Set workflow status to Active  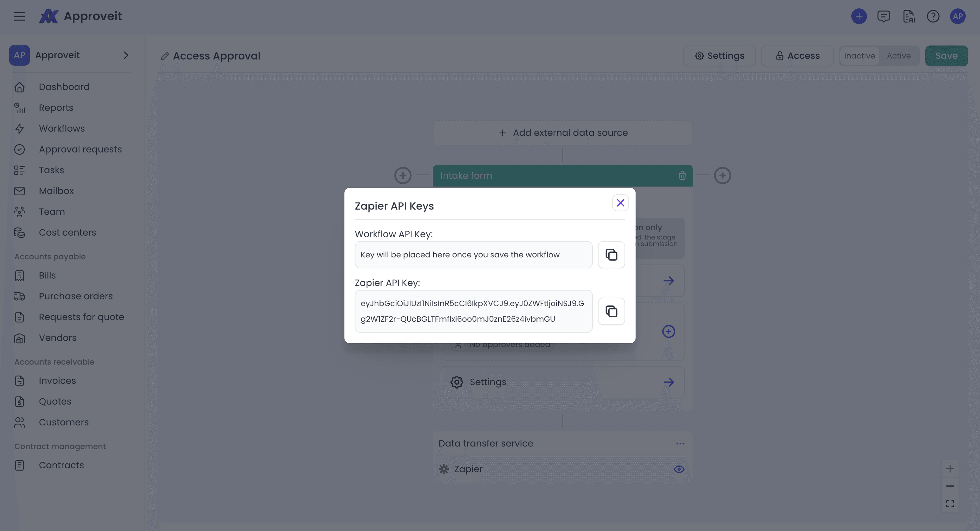pos(899,56)
